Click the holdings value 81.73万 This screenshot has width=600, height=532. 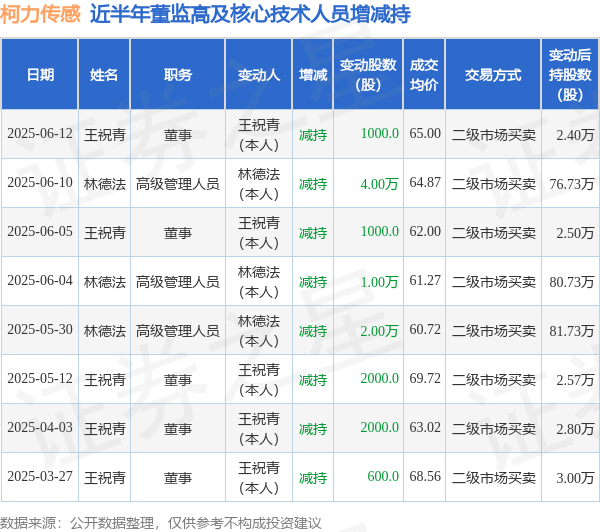tap(572, 331)
